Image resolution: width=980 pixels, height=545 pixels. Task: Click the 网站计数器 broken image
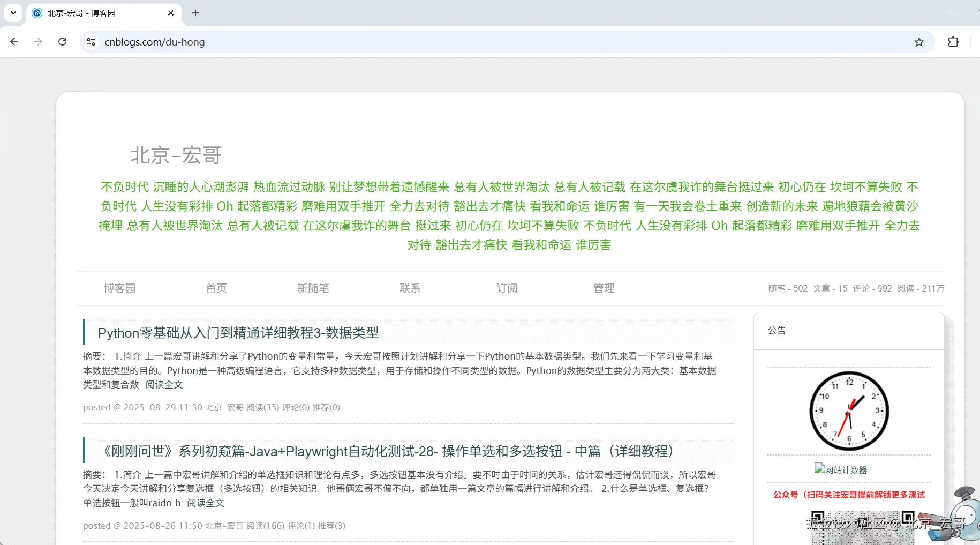tap(841, 469)
